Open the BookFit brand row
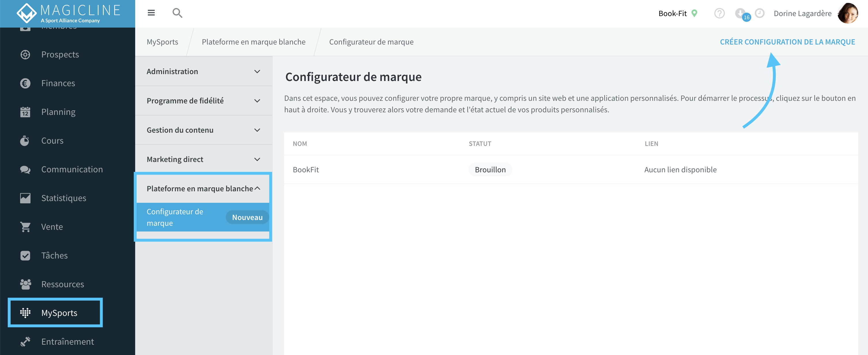The width and height of the screenshot is (868, 355). (571, 169)
